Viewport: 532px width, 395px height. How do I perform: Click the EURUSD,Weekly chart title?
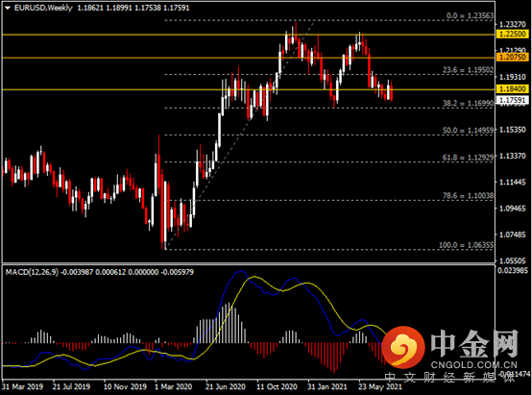click(43, 8)
